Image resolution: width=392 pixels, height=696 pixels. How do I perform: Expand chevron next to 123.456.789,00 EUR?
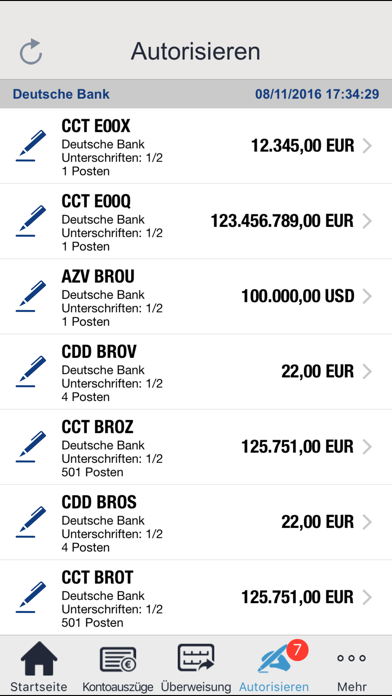pos(367,221)
